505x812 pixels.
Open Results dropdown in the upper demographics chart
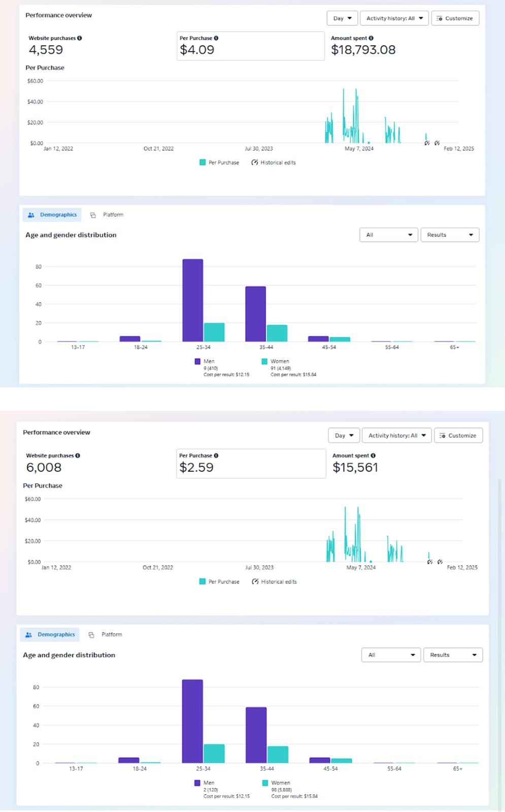tap(450, 235)
